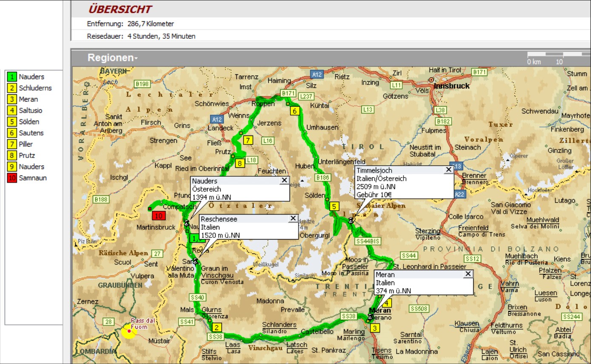This screenshot has width=591, height=364.
Task: Select Schluderns in the waypoint list
Action: (35, 88)
